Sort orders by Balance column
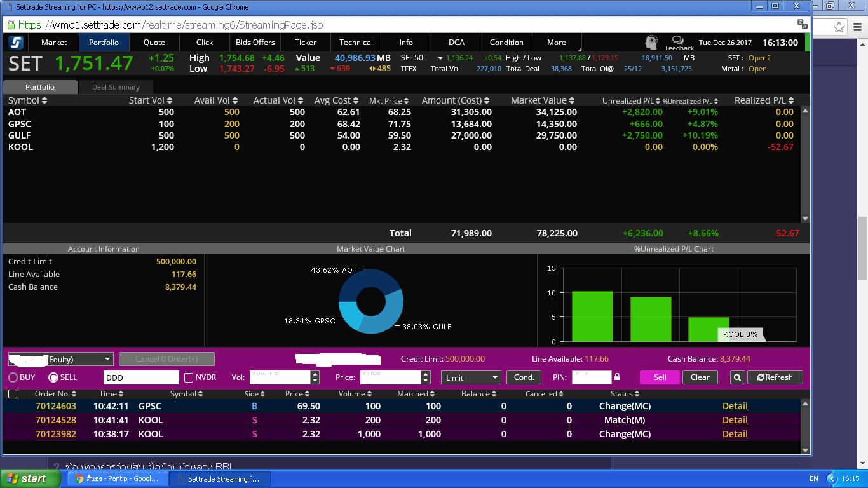The height and width of the screenshot is (488, 868). point(478,394)
